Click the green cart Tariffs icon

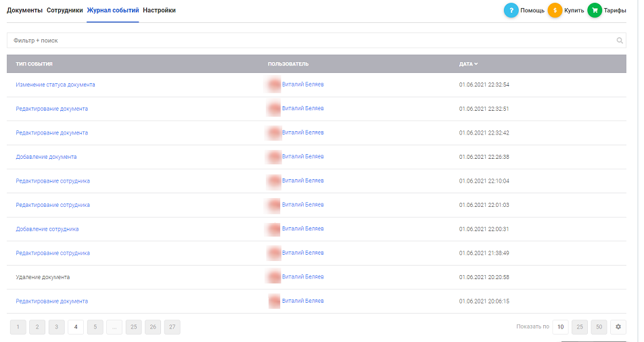tap(595, 10)
